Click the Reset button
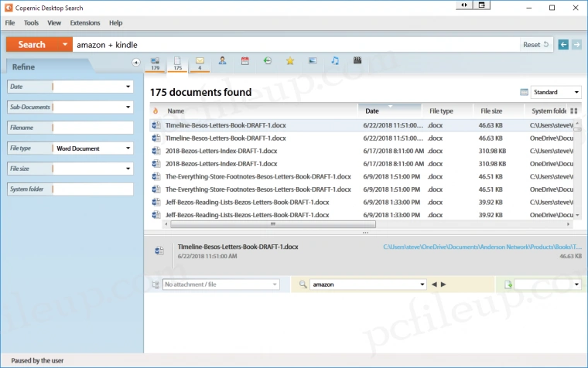 click(536, 45)
